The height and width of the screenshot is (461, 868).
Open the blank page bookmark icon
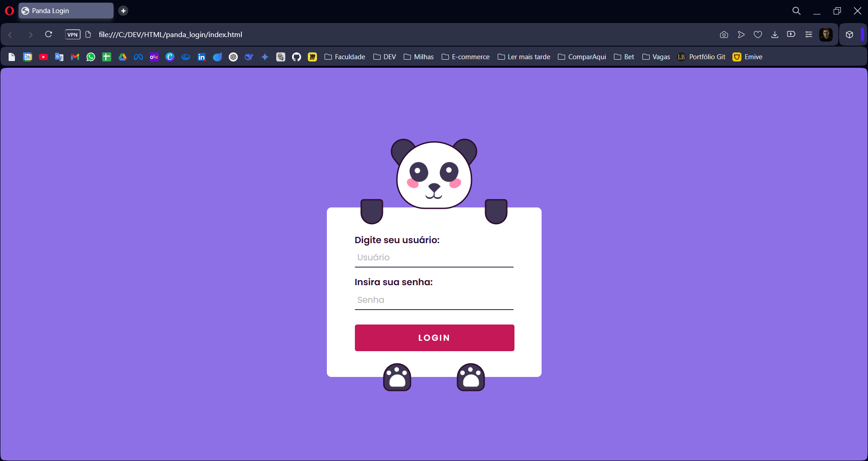[x=12, y=57]
